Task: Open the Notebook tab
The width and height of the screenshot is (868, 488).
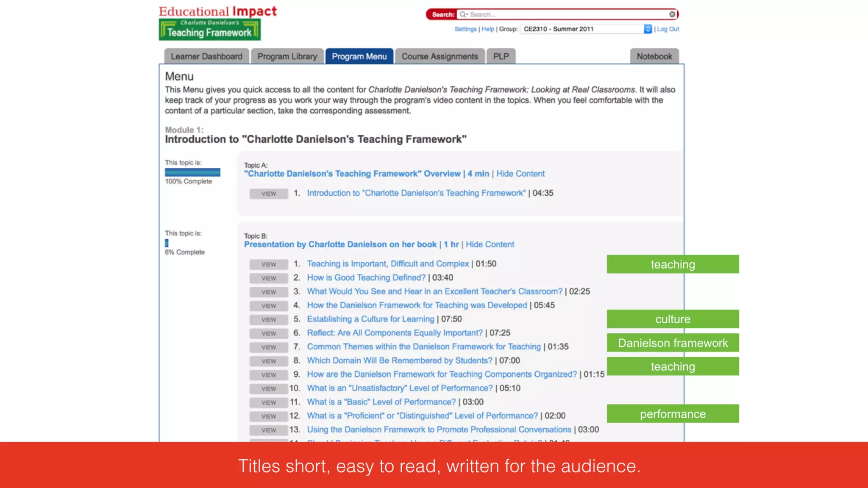Action: tap(654, 56)
